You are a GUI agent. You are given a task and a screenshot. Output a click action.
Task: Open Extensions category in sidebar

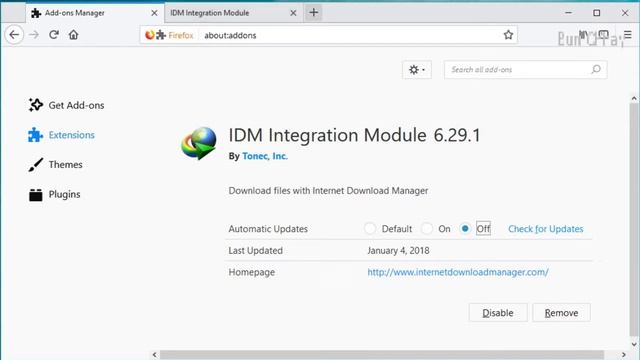[62, 135]
